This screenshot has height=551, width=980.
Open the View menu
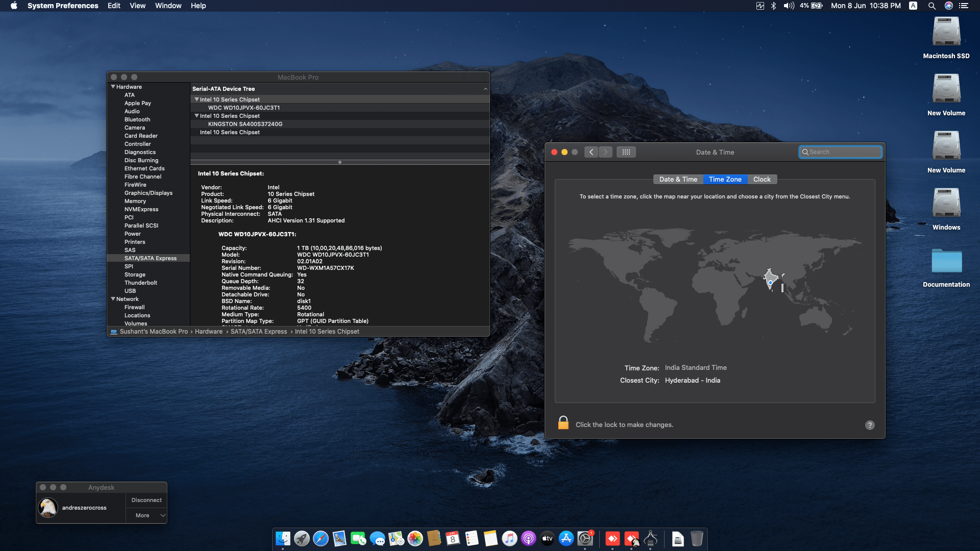[x=137, y=6]
